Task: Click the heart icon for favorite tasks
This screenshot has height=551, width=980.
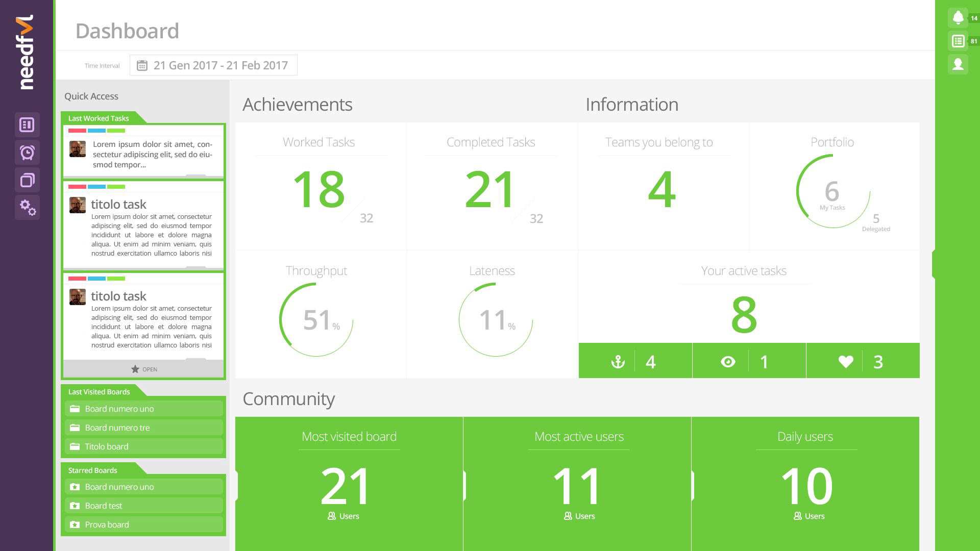Action: 846,362
